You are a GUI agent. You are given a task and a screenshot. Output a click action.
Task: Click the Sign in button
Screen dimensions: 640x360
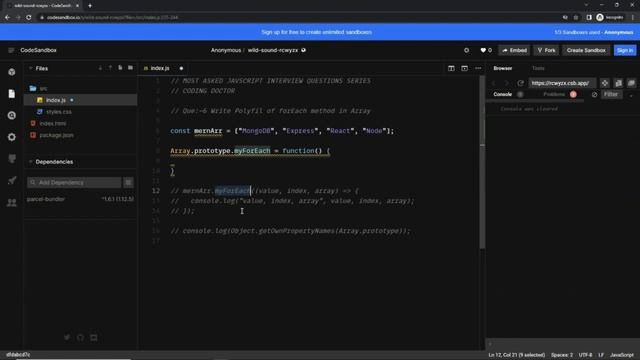[625, 50]
